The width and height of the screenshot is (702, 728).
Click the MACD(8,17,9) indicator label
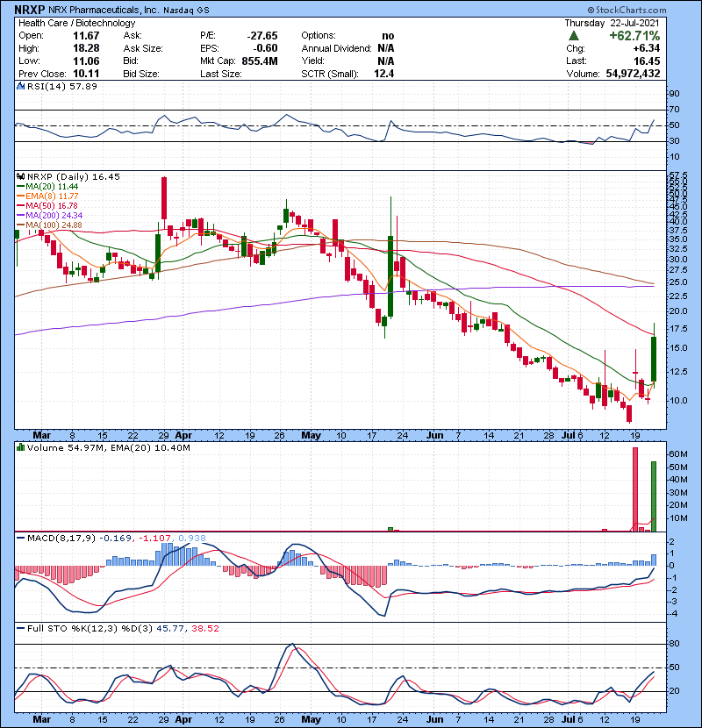[61, 539]
